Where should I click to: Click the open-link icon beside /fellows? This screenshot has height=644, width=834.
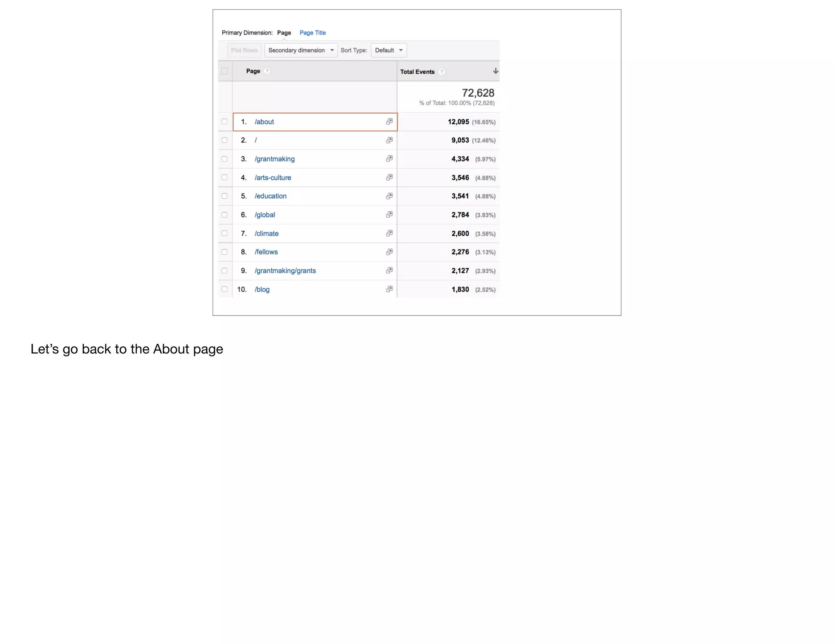tap(389, 252)
